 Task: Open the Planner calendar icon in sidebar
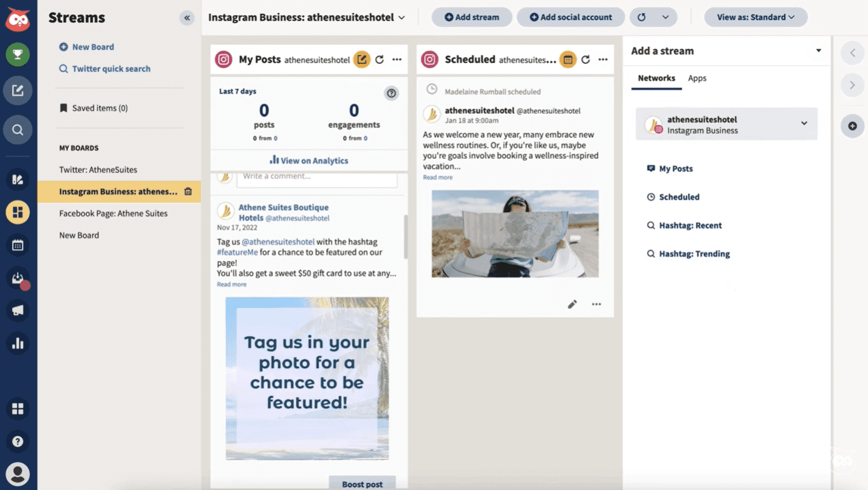(18, 245)
